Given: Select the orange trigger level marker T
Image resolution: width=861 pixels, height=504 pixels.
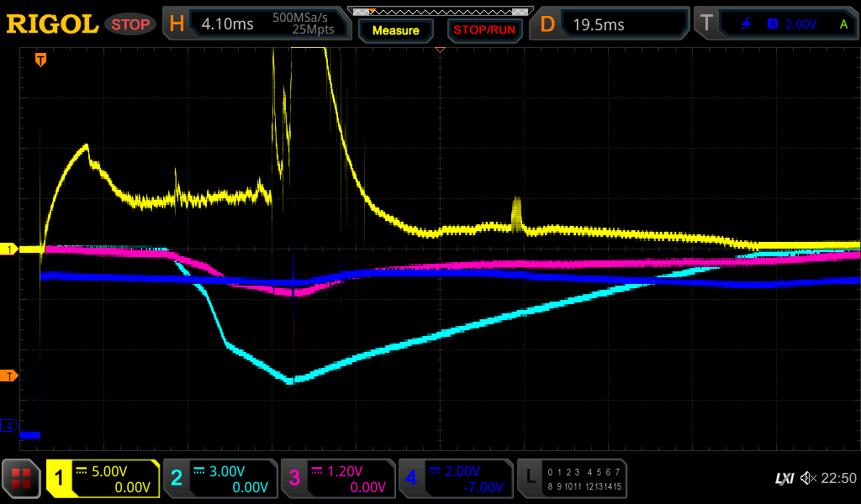Looking at the screenshot, I should point(9,375).
